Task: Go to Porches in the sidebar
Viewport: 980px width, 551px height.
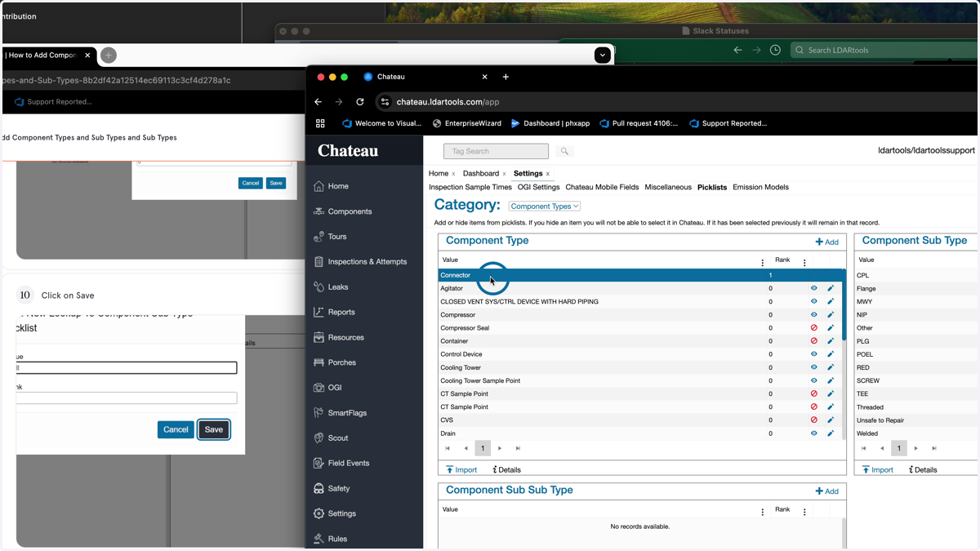Action: (x=335, y=362)
